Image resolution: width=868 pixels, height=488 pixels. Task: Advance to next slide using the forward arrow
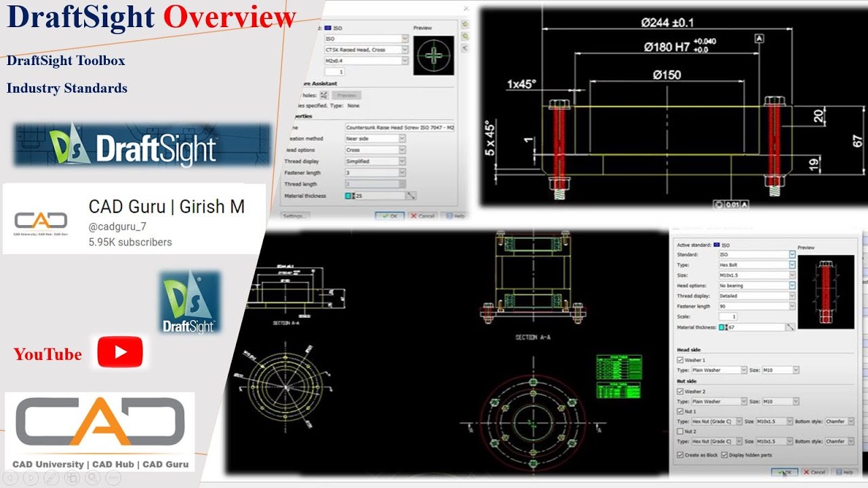point(31,478)
